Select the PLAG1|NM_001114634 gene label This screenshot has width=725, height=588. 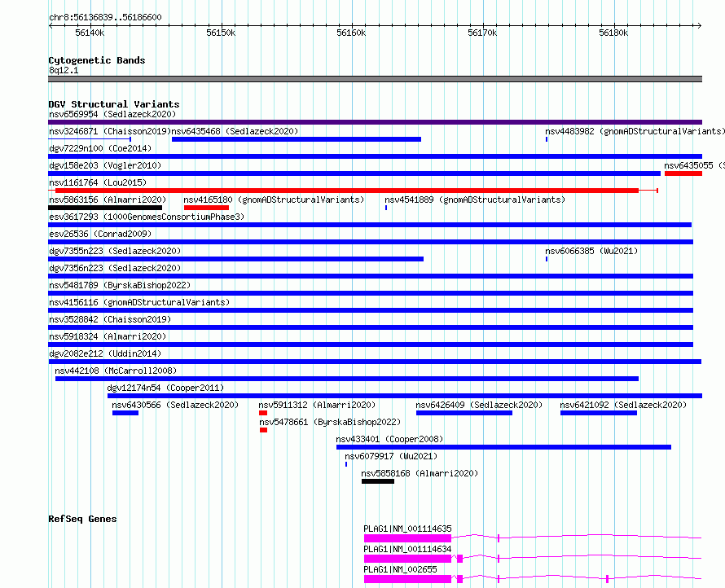click(x=407, y=549)
